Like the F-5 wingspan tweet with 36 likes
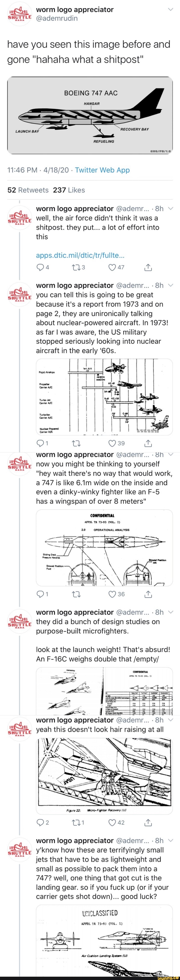The width and height of the screenshot is (180, 980). pyautogui.click(x=116, y=594)
